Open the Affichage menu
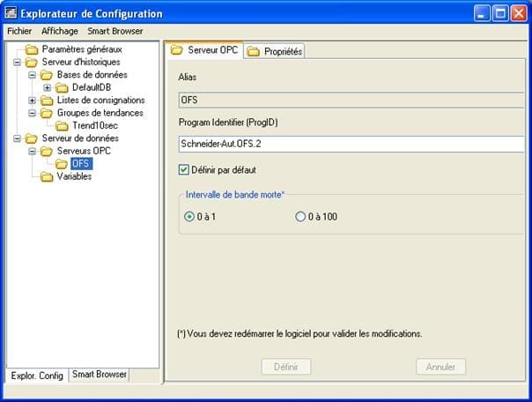The height and width of the screenshot is (402, 532). point(60,31)
